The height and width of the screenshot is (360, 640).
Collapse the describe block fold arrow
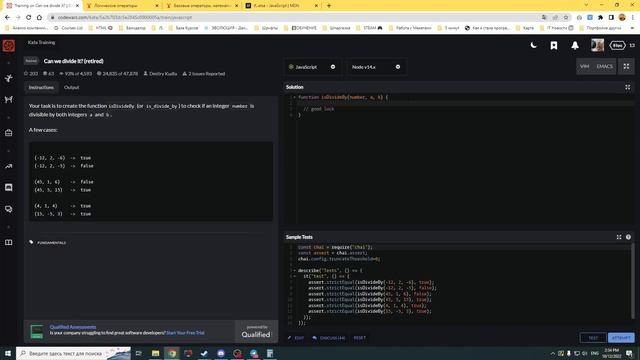click(x=295, y=270)
